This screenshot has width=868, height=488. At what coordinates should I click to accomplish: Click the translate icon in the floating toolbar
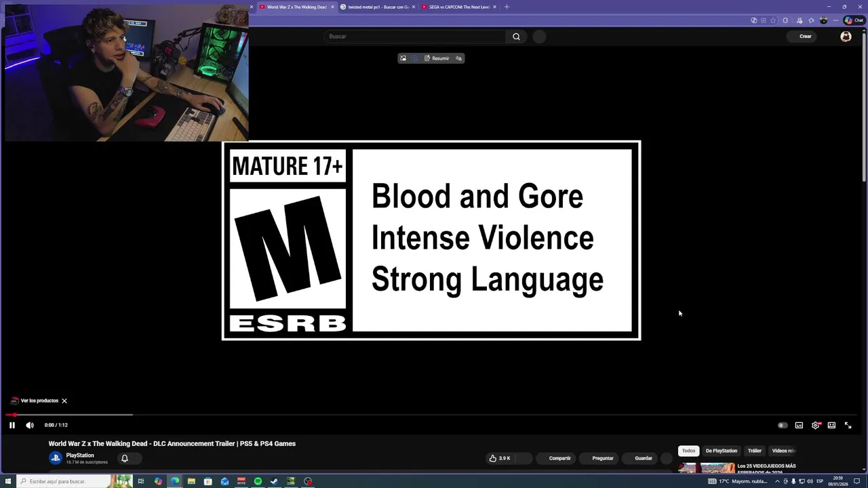click(x=459, y=58)
